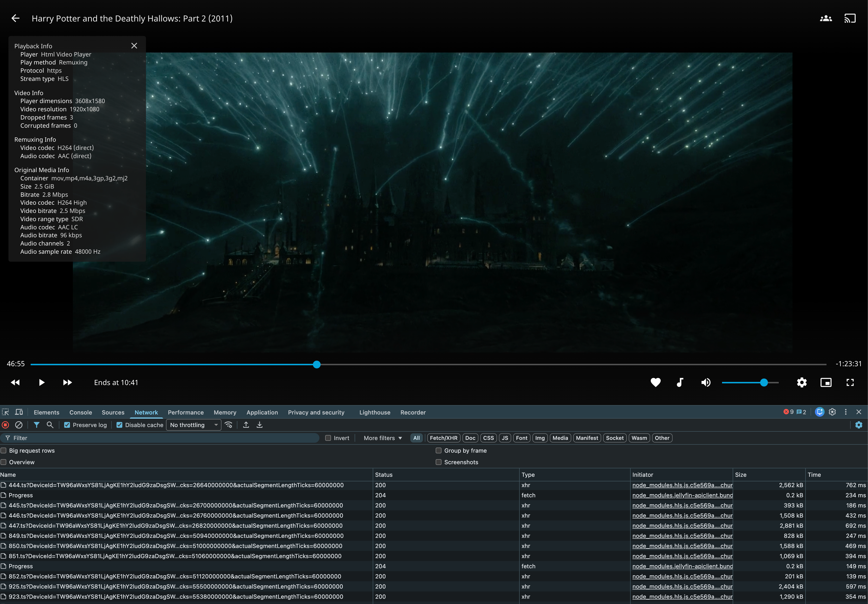
Task: Activate the DevTools inspect element picker
Action: 5,412
